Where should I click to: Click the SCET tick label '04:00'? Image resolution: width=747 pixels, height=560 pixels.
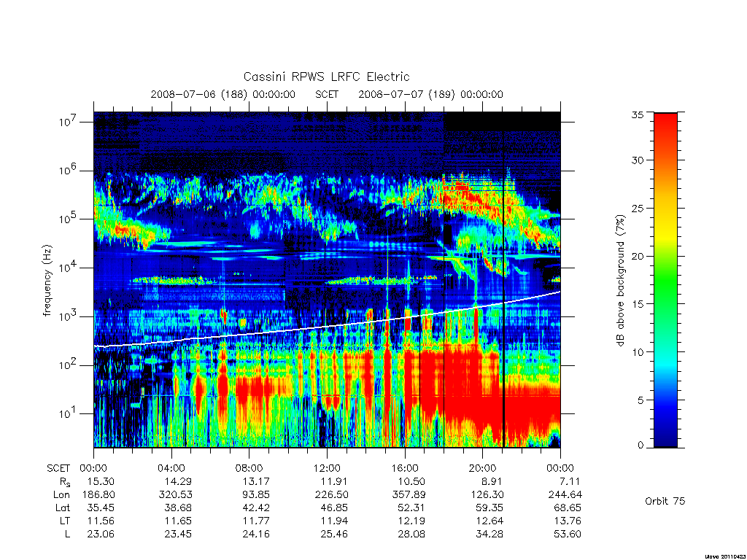tap(171, 468)
